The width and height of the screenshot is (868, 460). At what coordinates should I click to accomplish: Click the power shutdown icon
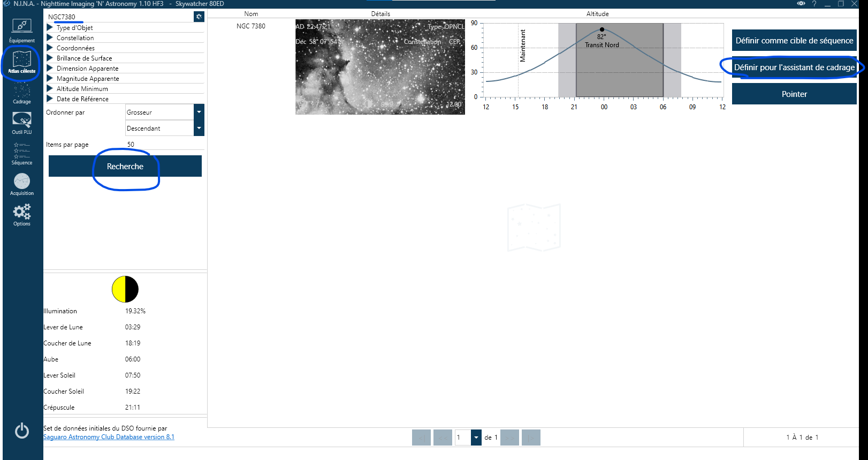click(22, 431)
